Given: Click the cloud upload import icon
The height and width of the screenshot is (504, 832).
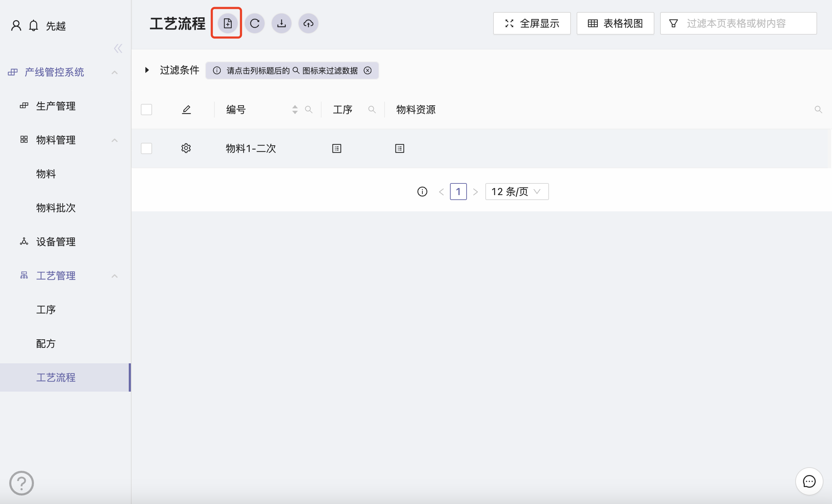Looking at the screenshot, I should pos(308,23).
